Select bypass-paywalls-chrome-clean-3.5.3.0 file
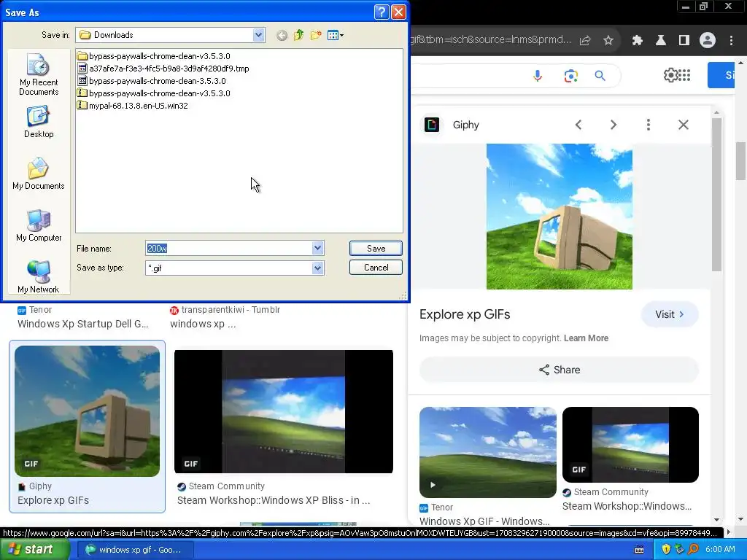Image resolution: width=747 pixels, height=560 pixels. 152,81
